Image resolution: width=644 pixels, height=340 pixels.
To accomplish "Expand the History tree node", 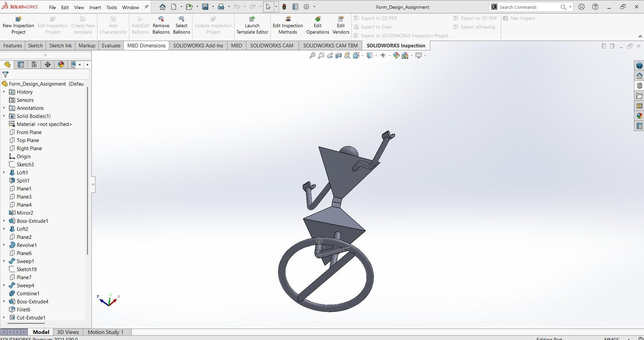I will [x=4, y=92].
